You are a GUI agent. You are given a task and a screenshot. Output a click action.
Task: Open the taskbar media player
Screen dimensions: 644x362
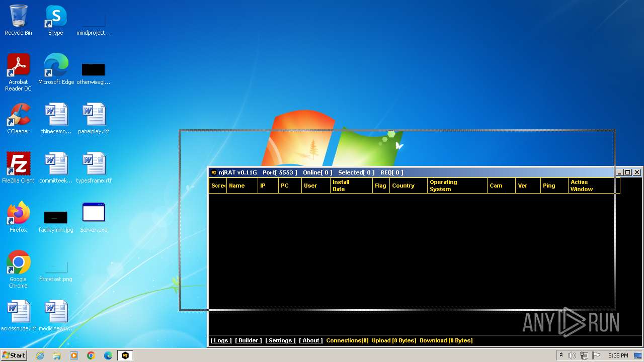coord(74,355)
